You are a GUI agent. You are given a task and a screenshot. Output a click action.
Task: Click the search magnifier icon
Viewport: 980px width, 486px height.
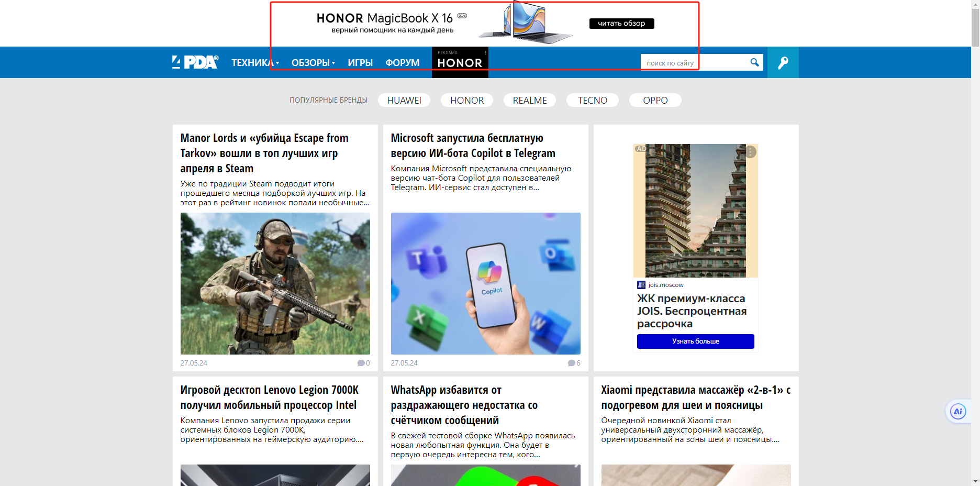754,62
